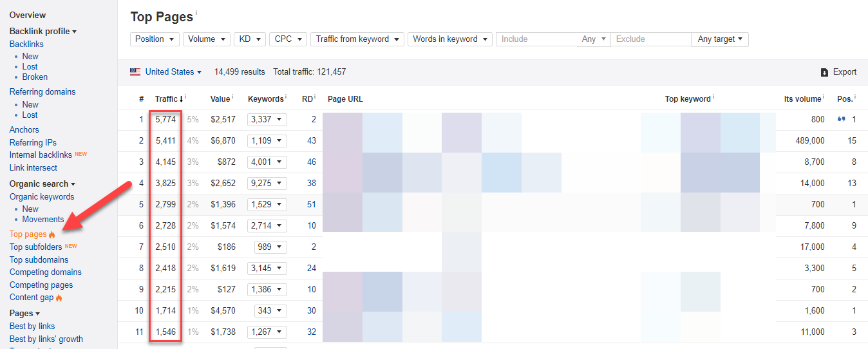868x349 pixels.
Task: Open the Any target dropdown
Action: 720,39
